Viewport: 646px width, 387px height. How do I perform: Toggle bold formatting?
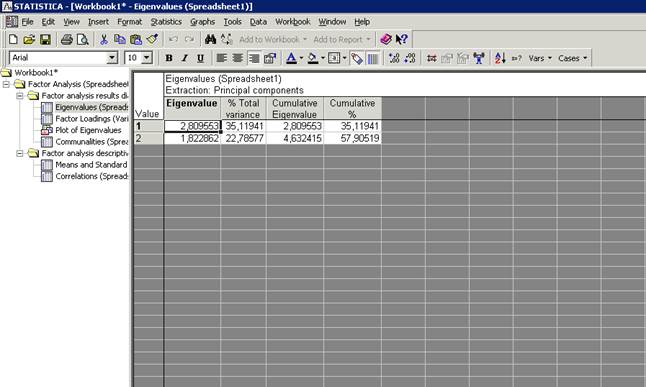[x=169, y=58]
